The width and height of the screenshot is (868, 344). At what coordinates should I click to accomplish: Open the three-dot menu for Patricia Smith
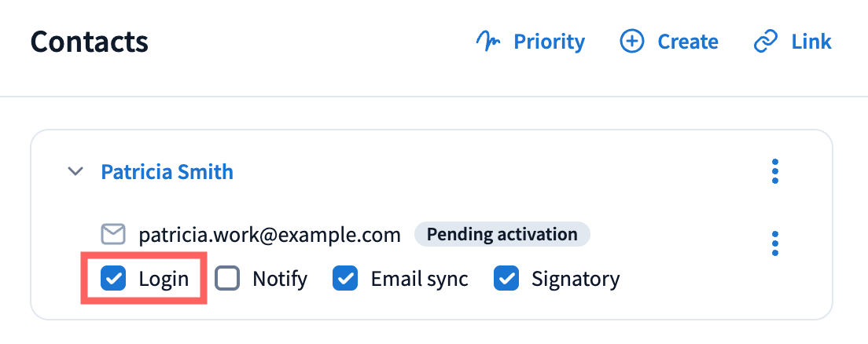pos(775,171)
